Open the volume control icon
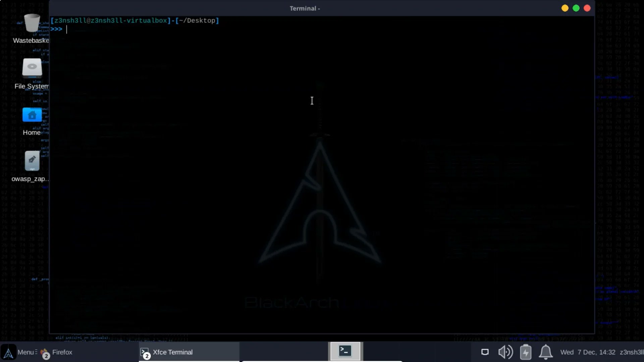 point(505,352)
